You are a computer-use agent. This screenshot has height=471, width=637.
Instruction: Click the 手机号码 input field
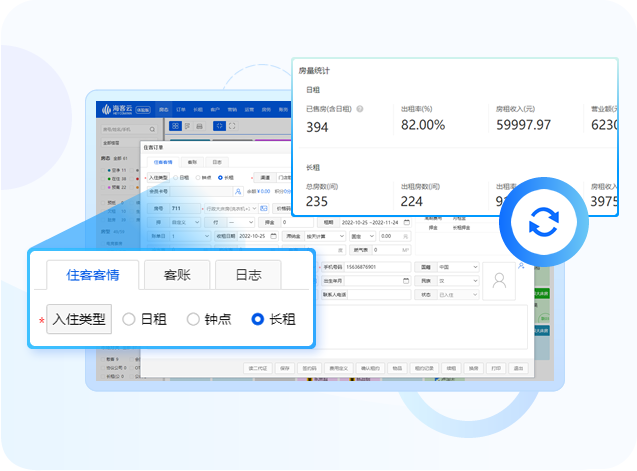375,267
